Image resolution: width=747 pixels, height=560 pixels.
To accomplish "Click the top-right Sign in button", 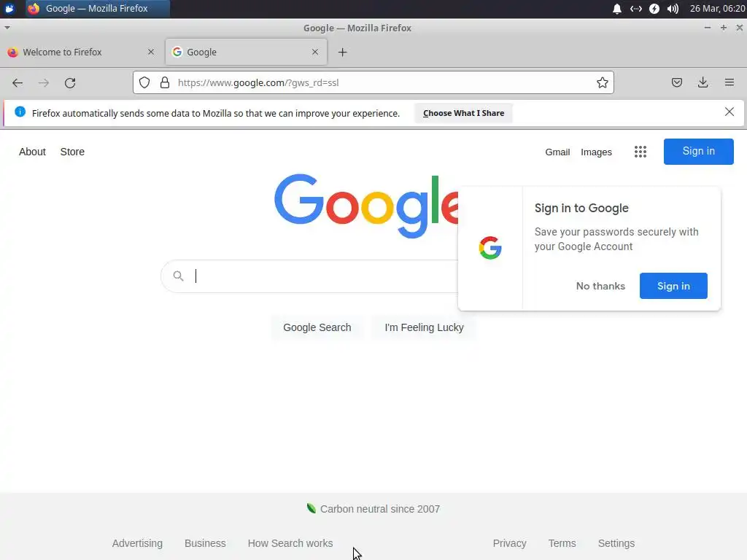I will tap(698, 152).
